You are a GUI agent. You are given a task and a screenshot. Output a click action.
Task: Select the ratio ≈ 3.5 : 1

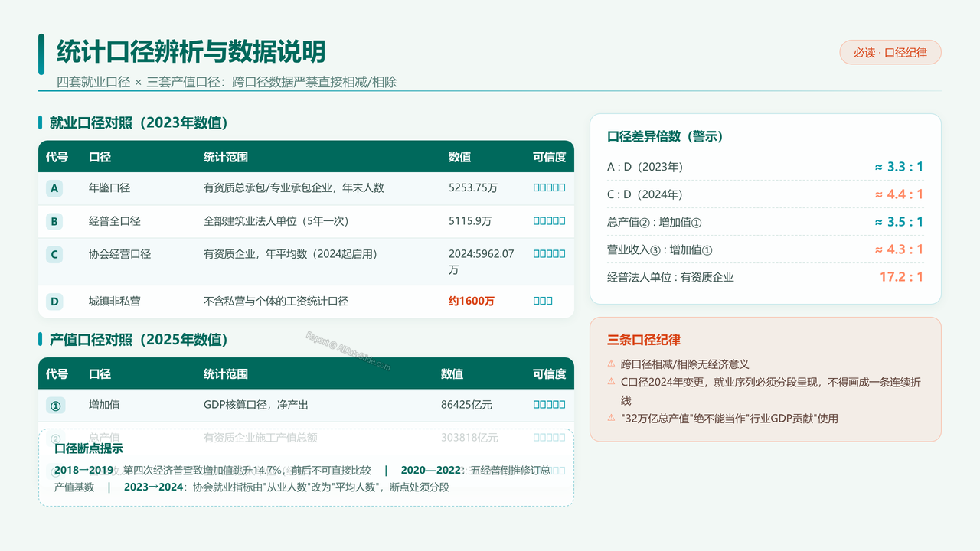point(899,222)
